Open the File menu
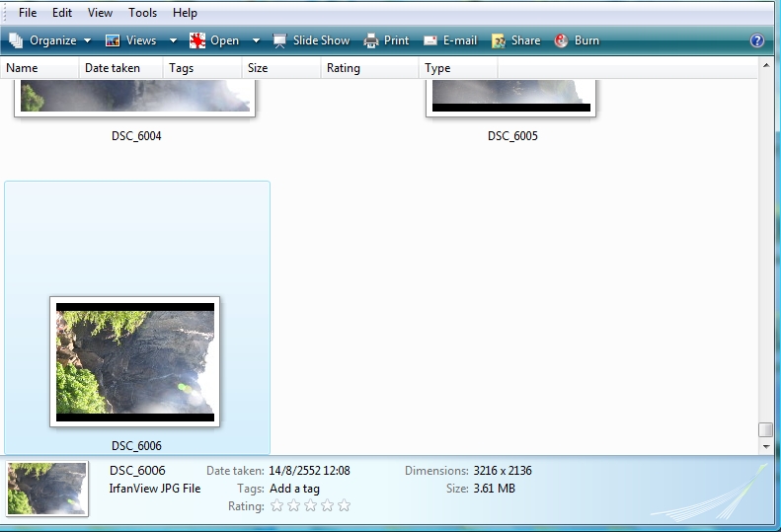This screenshot has width=781, height=532. click(28, 13)
